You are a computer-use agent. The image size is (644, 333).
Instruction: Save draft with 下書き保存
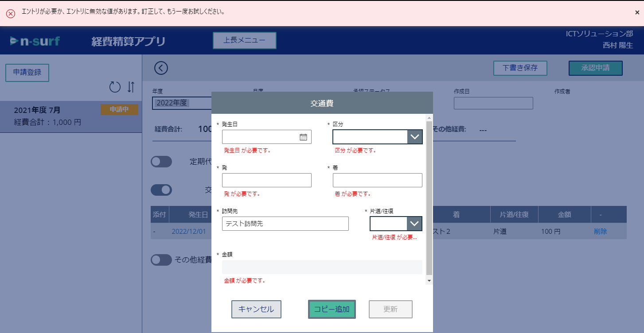(x=520, y=68)
